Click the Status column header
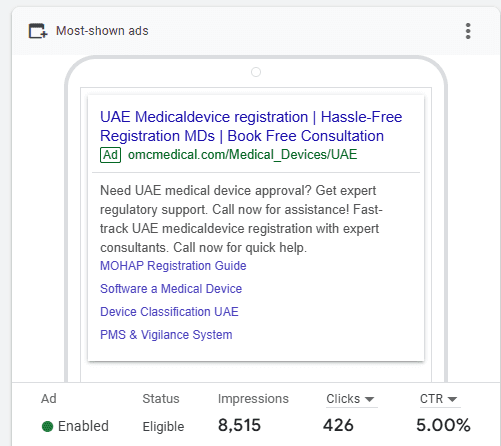The image size is (501, 446). point(161,399)
